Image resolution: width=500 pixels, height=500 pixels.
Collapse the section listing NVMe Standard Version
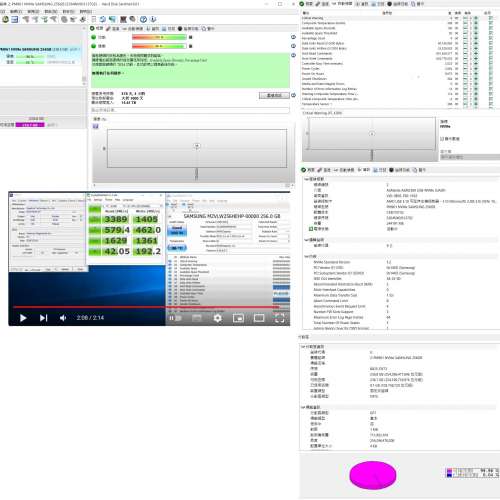pyautogui.click(x=306, y=256)
